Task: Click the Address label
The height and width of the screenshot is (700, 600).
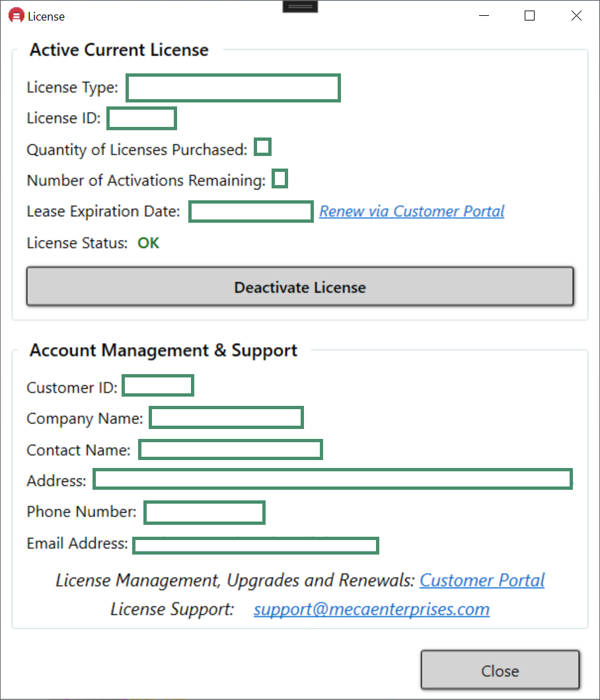Action: [56, 481]
